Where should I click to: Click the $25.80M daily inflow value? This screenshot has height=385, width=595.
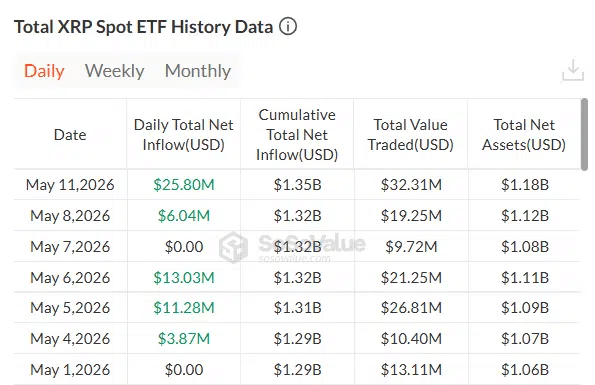pos(184,185)
